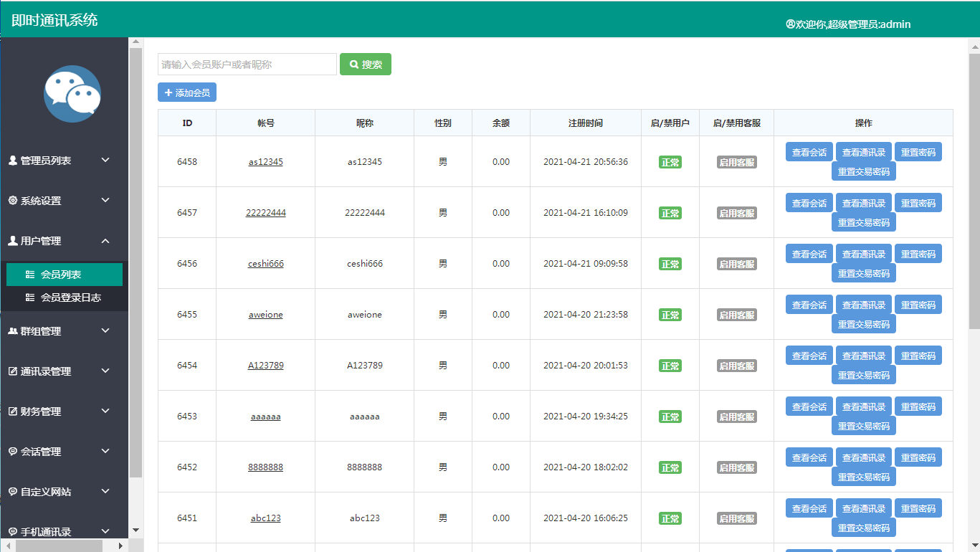This screenshot has width=980, height=552.
Task: Select 会员列表 in the sidebar
Action: pyautogui.click(x=61, y=275)
